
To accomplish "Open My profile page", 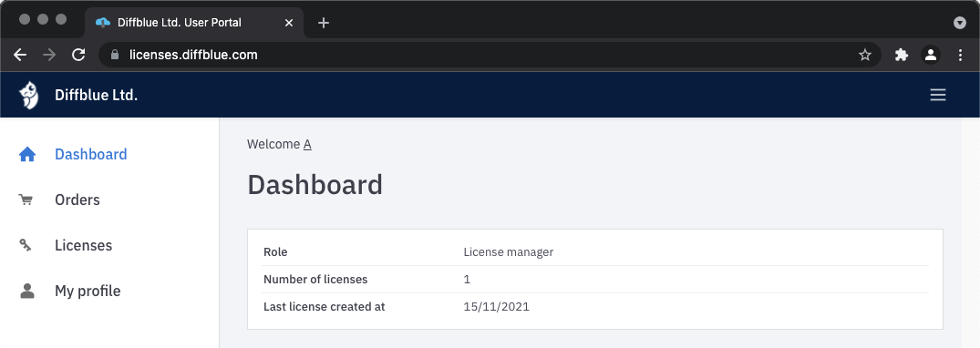I will [x=88, y=292].
